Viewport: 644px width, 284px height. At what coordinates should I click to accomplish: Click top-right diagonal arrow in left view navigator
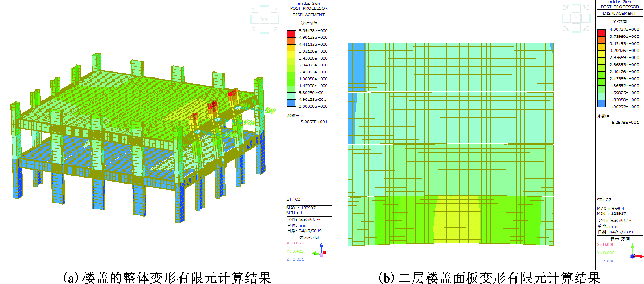274,10
